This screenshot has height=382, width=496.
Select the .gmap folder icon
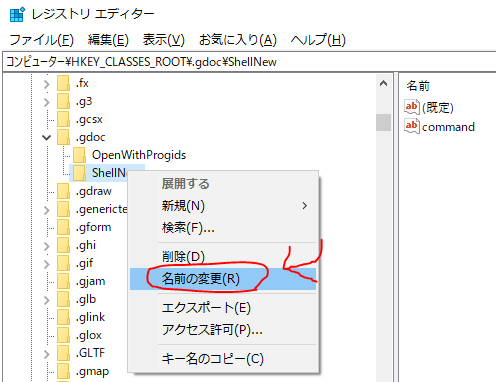click(63, 371)
